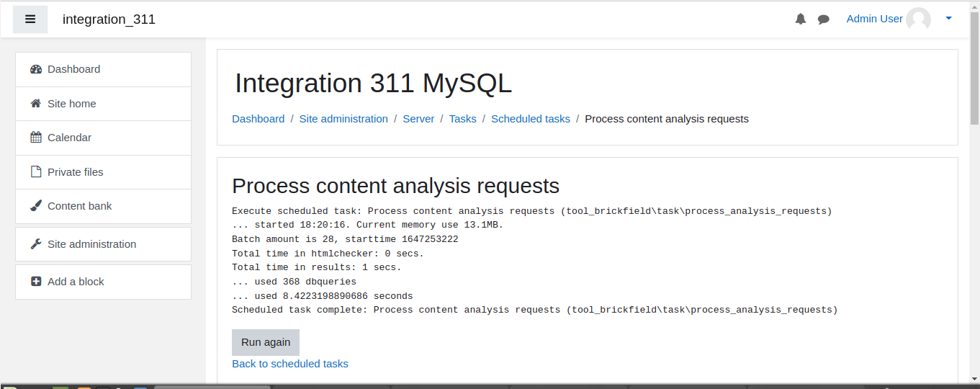Open the notifications bell icon

[801, 19]
